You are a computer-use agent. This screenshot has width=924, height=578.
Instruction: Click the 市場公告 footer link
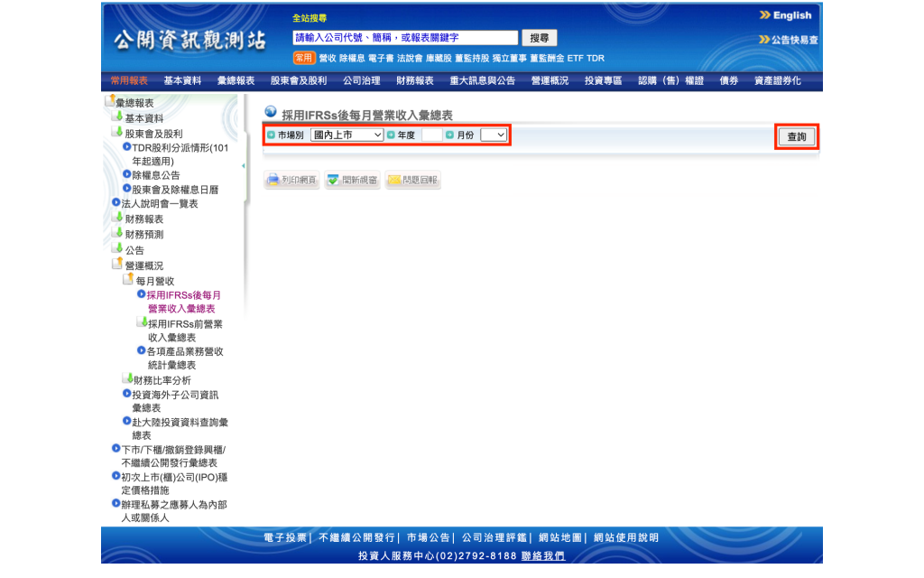tap(428, 538)
